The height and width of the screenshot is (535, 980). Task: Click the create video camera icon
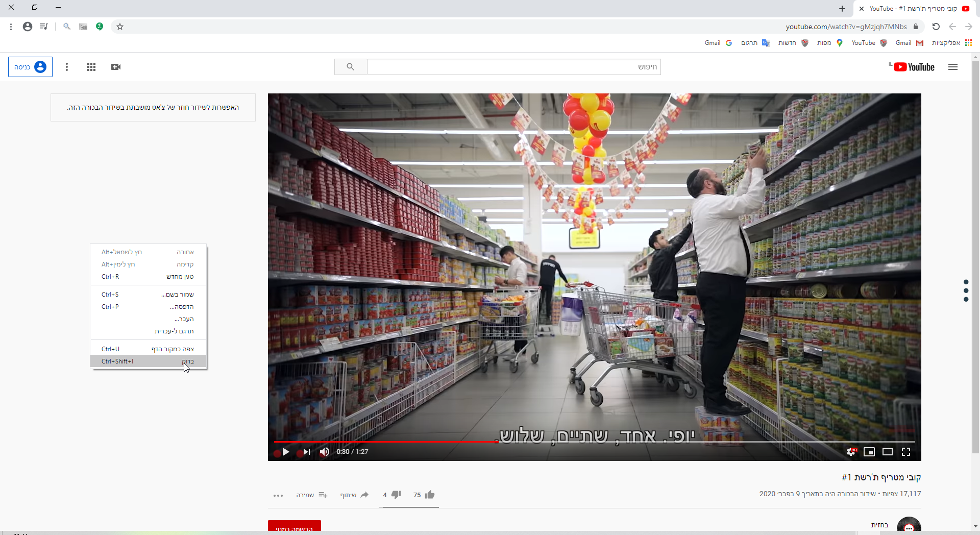click(x=116, y=67)
